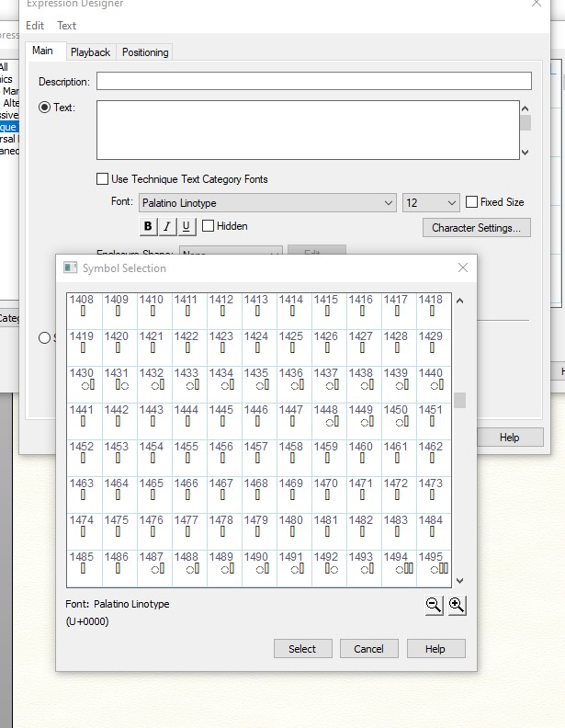
Task: Open the Palatino Linotype font dropdown
Action: [266, 203]
